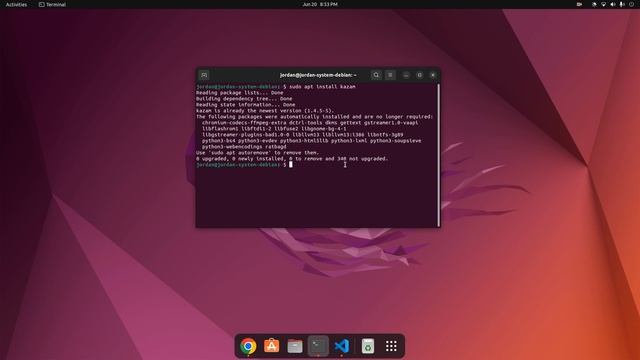Click the terminal cursor at the last prompt
Viewport: 640px width, 360px height.
(x=291, y=164)
